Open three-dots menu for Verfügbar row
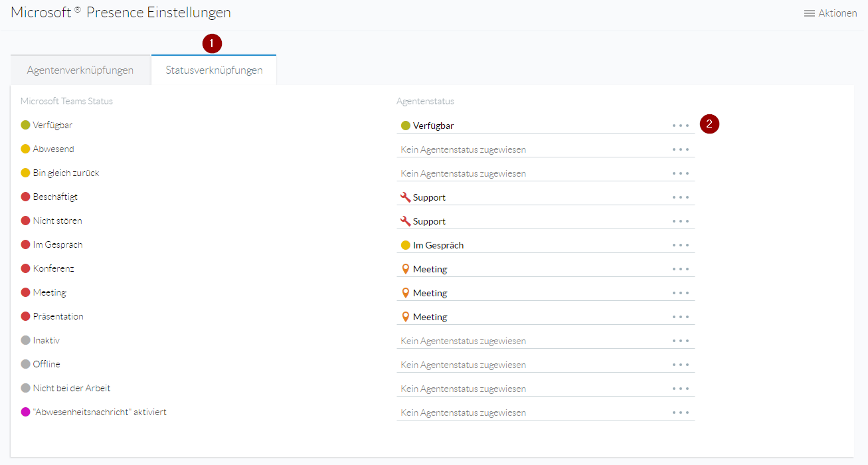This screenshot has height=465, width=868. tap(681, 126)
